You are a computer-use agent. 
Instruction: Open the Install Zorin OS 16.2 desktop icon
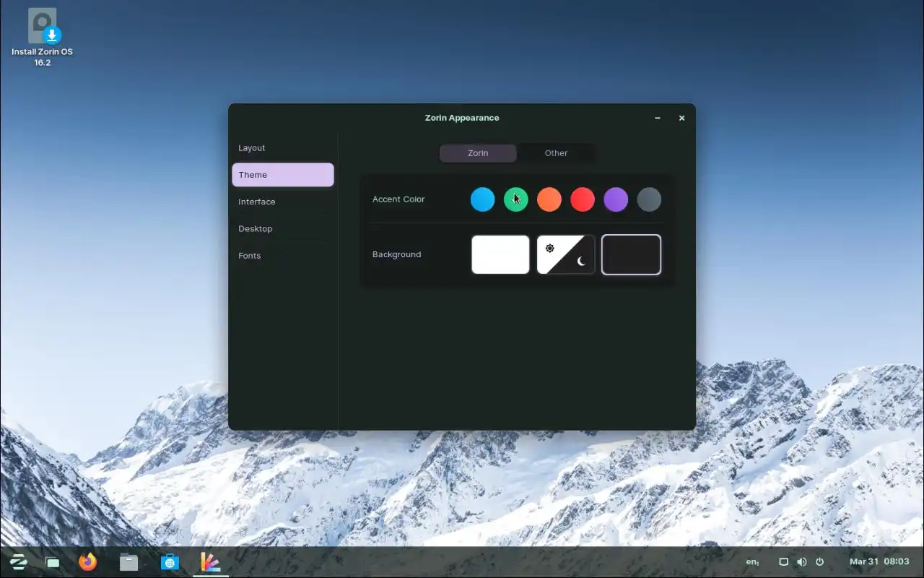[42, 36]
